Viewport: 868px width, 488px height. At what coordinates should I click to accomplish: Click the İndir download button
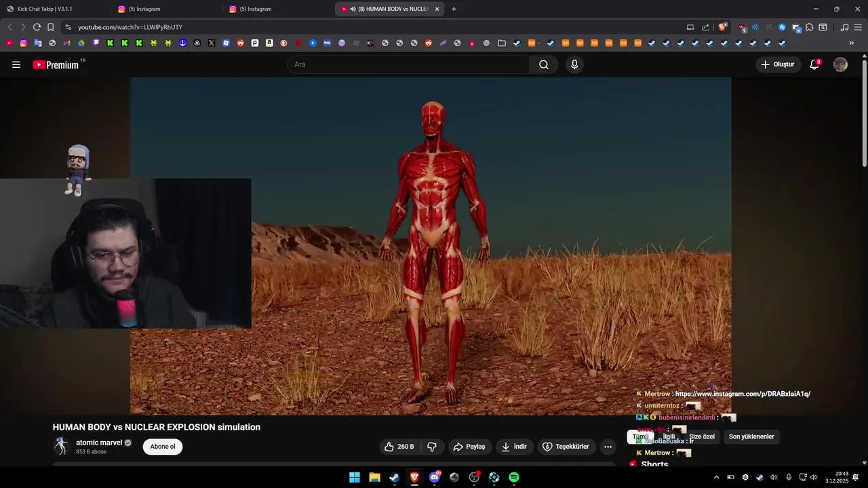click(514, 447)
